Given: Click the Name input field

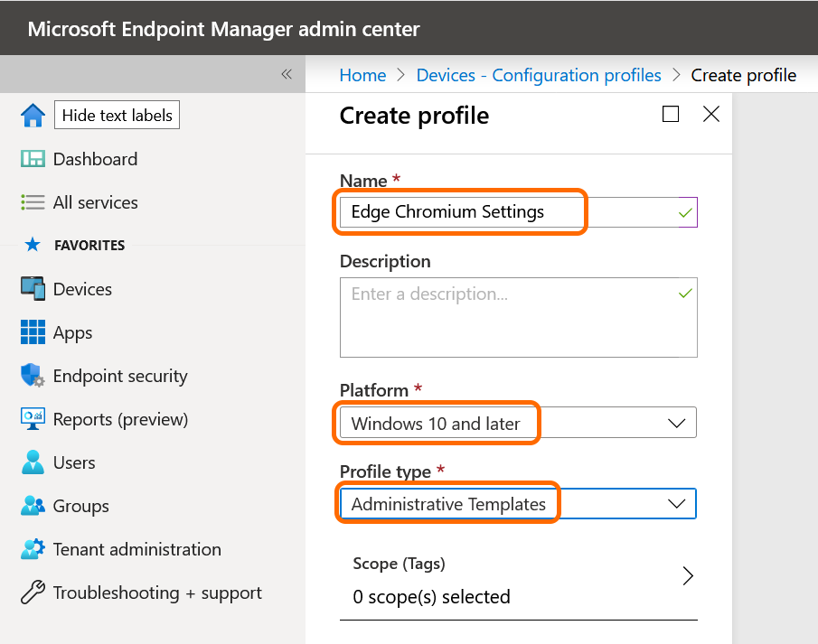Looking at the screenshot, I should tap(506, 212).
